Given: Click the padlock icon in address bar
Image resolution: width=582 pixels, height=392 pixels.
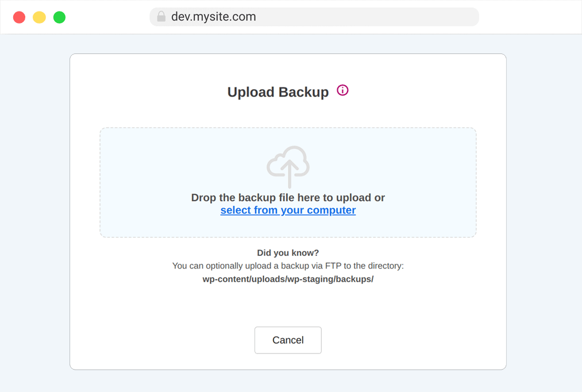Looking at the screenshot, I should tap(161, 16).
